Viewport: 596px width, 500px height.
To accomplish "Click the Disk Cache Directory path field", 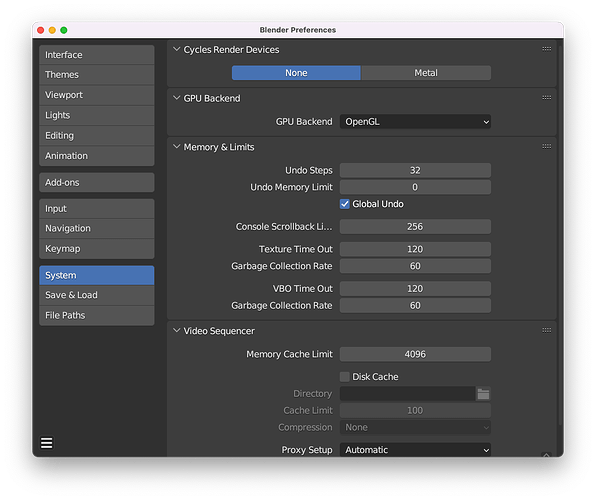I will click(x=407, y=394).
